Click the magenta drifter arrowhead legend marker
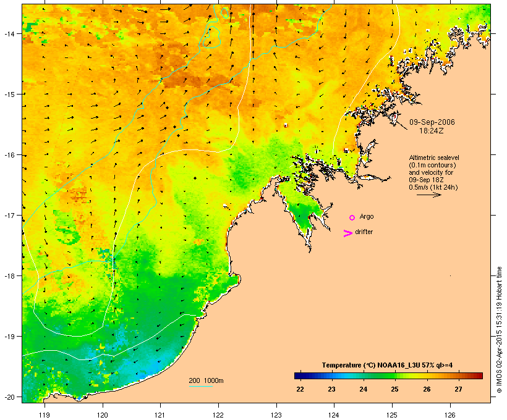This screenshot has width=507, height=420. pos(347,233)
